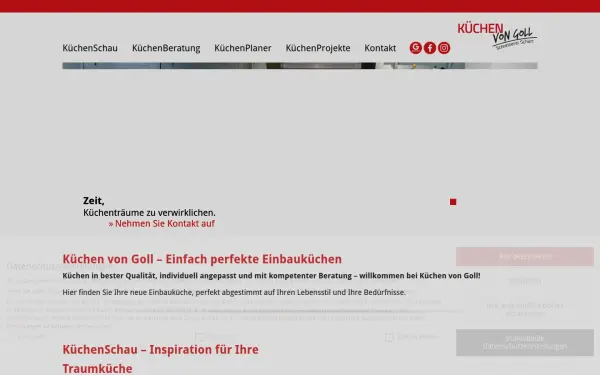Image resolution: width=600 pixels, height=375 pixels.
Task: Open the KüchenBeratung menu item
Action: (166, 48)
